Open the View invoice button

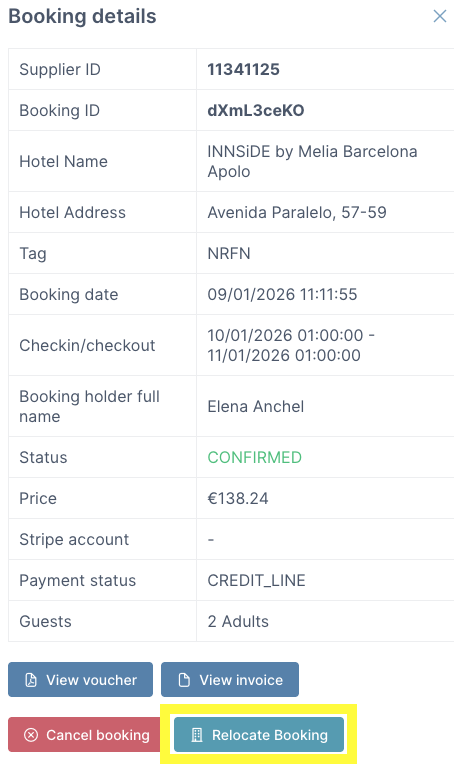[x=230, y=679]
